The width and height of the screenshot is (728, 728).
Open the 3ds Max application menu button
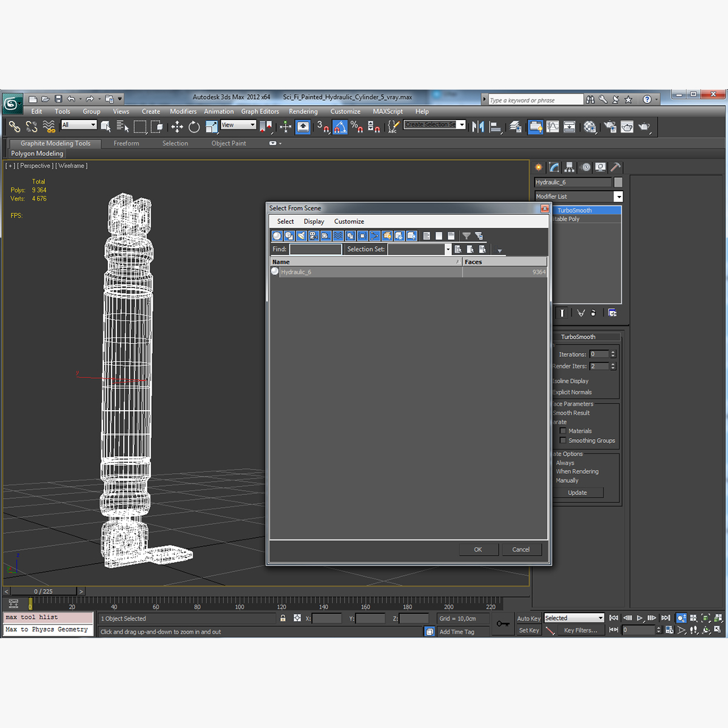(x=12, y=104)
